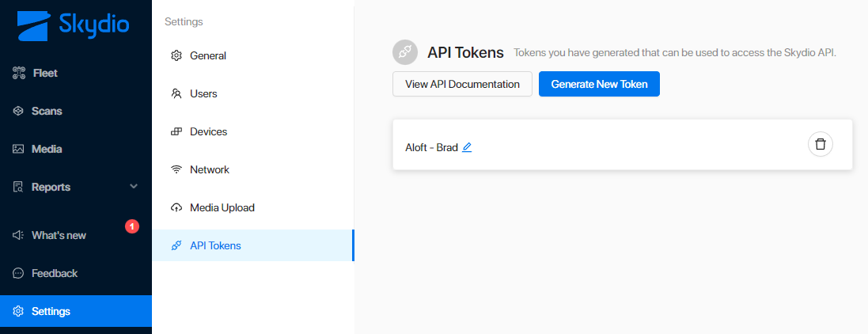The height and width of the screenshot is (334, 868).
Task: Open Fleet from the sidebar
Action: click(x=44, y=73)
